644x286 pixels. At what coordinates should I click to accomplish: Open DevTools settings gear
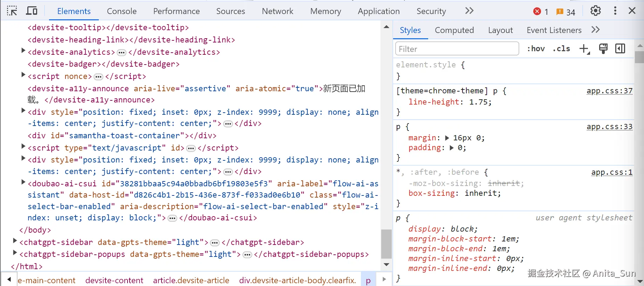[x=596, y=11]
